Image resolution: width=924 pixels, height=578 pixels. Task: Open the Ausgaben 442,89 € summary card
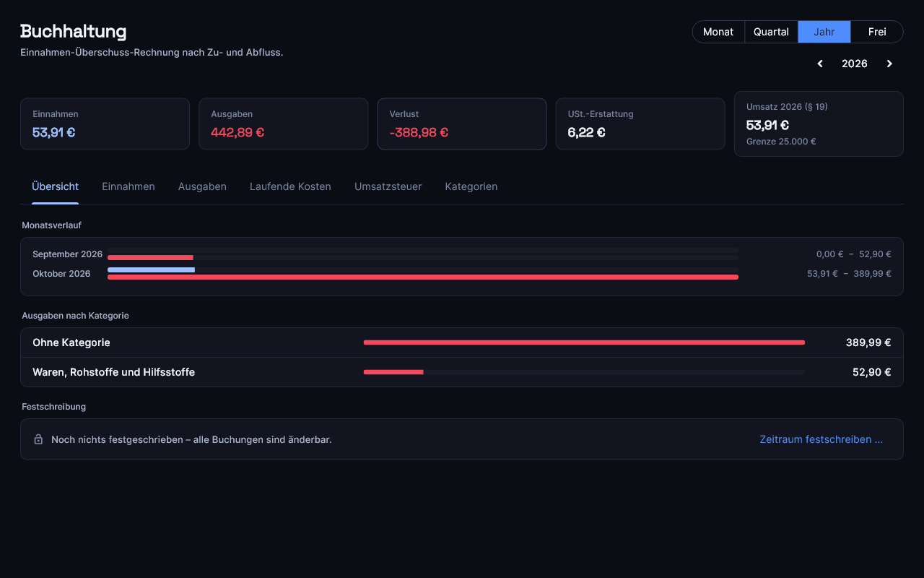click(x=284, y=124)
